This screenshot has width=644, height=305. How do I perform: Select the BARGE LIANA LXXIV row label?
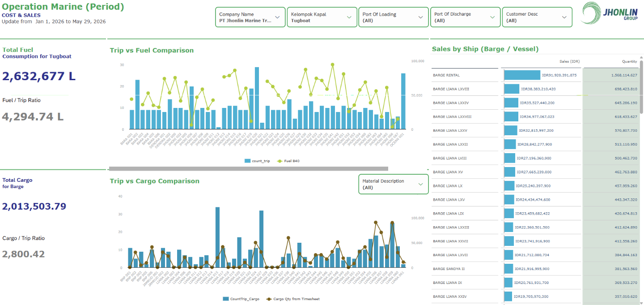451,103
